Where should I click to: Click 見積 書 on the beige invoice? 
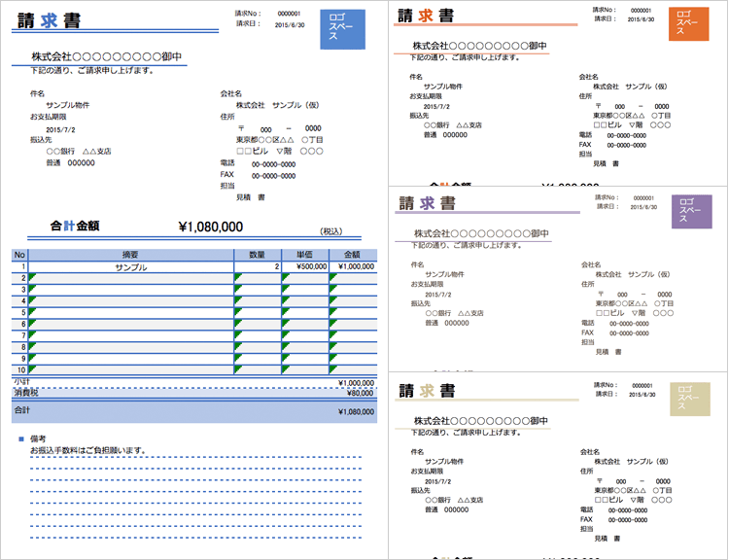coord(607,539)
